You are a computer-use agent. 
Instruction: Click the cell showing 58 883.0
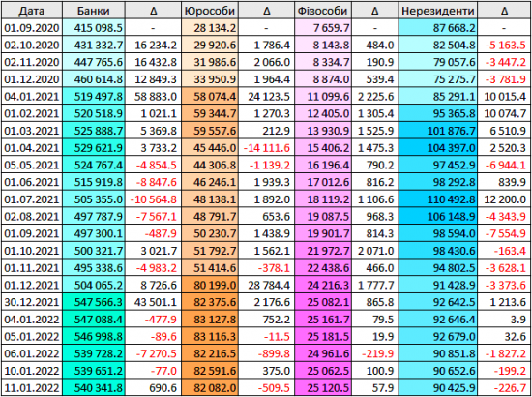pyautogui.click(x=153, y=97)
